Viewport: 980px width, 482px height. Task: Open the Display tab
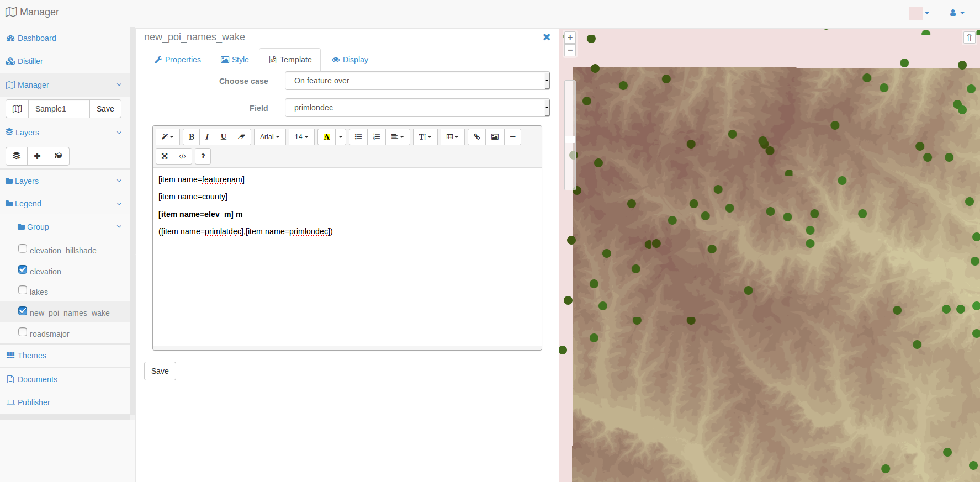coord(349,60)
